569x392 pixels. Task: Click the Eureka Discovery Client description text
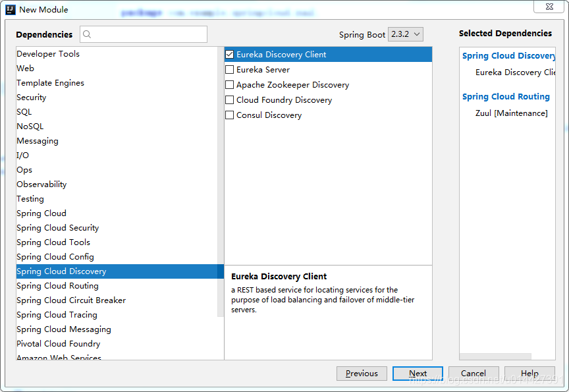[x=323, y=300]
